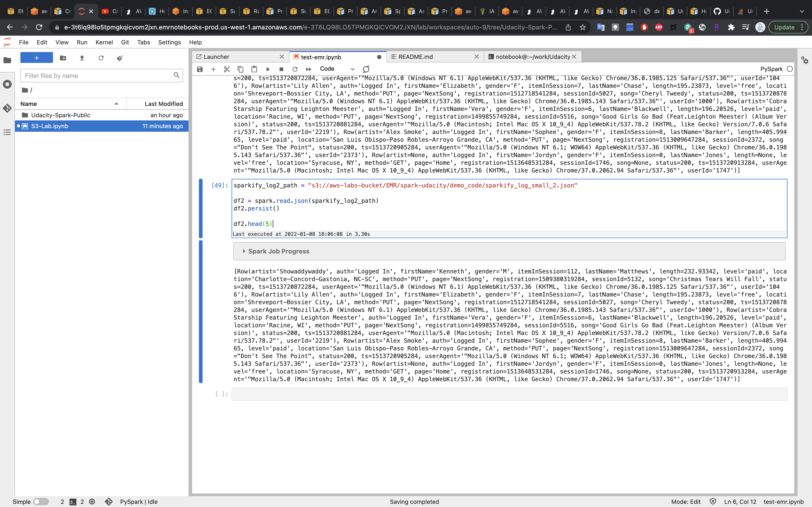Cut the selected cell with the scissors icon
The width and height of the screenshot is (812, 507).
click(x=227, y=69)
